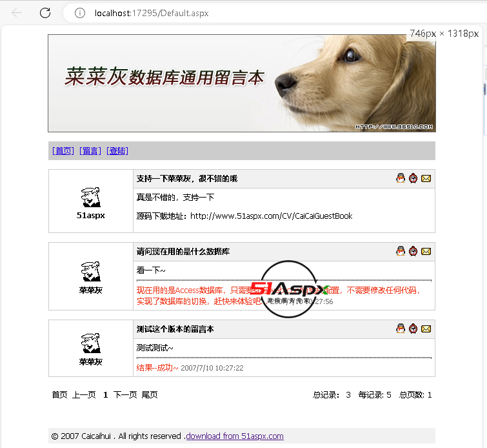The height and width of the screenshot is (448, 487).
Task: Click pager 上一页
Action: coord(84,395)
